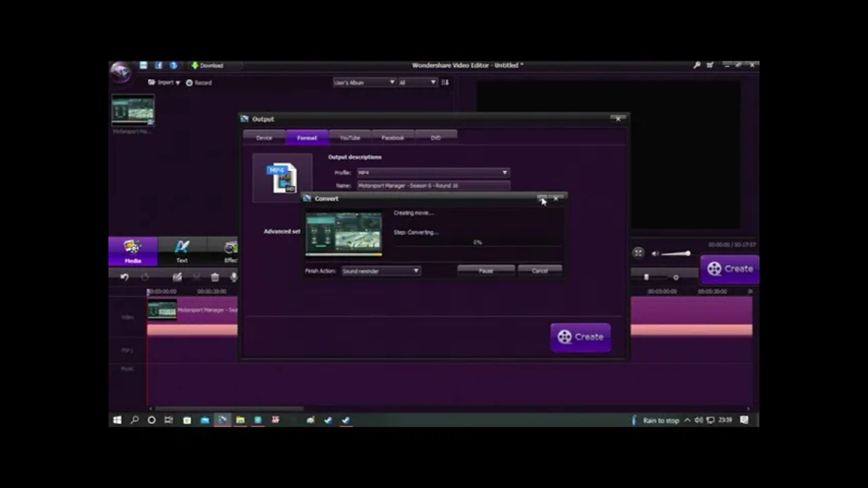Switch to the YouTube tab in Output
Viewport: 868px width, 488px height.
point(350,138)
